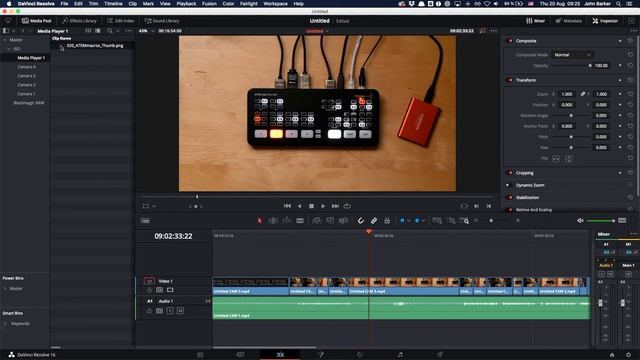Open the File menu
Screen dimensions: 640x360
pos(64,4)
